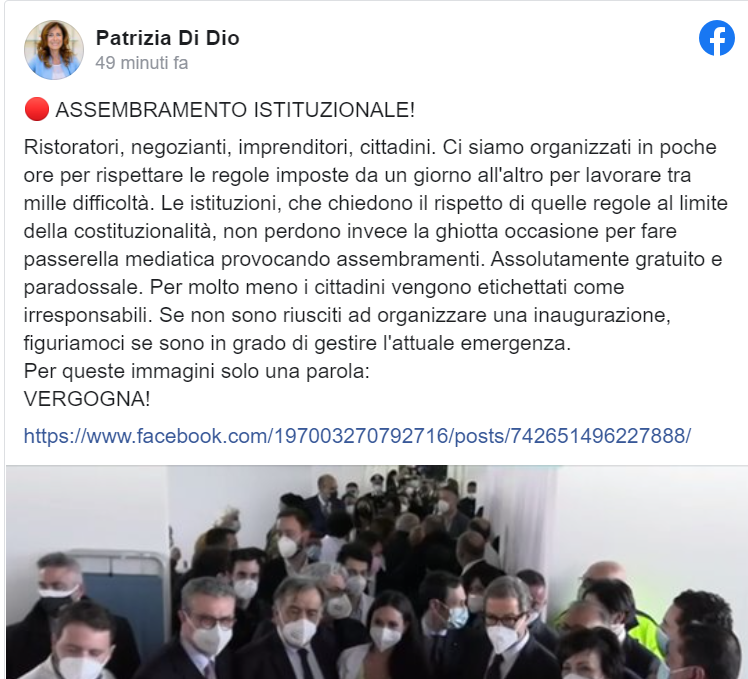Follow the facebook.com posts URL link

357,436
